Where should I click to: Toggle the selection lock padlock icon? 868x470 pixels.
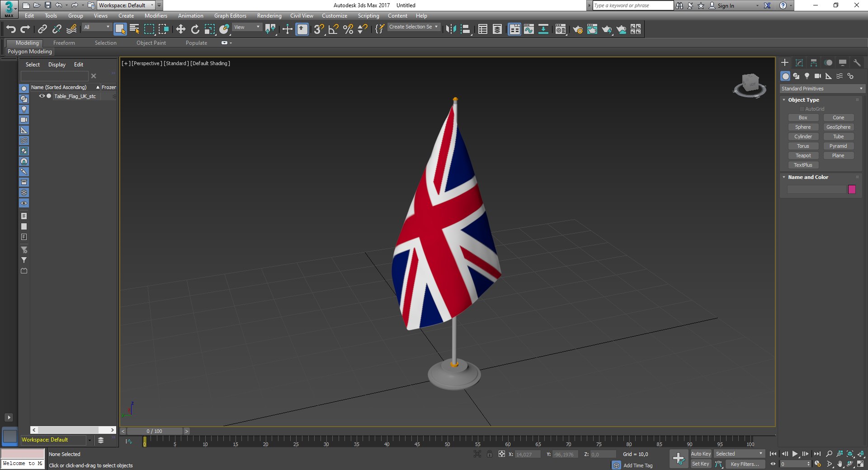(490, 454)
